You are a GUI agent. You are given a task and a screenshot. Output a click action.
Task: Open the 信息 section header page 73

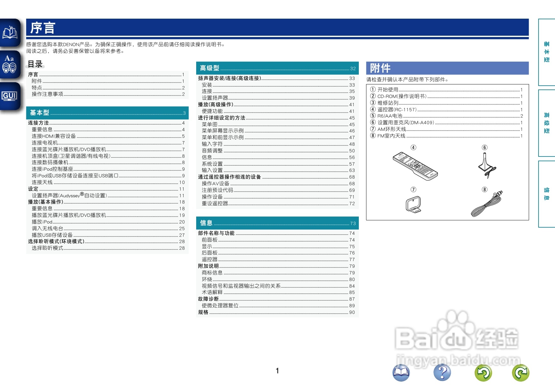pos(277,223)
